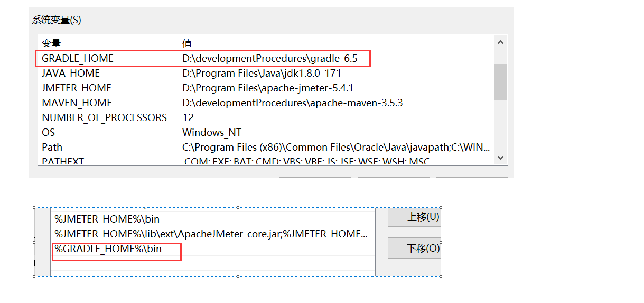
Task: Select the ApacheJMeter_core.jar path entry
Action: [x=212, y=234]
